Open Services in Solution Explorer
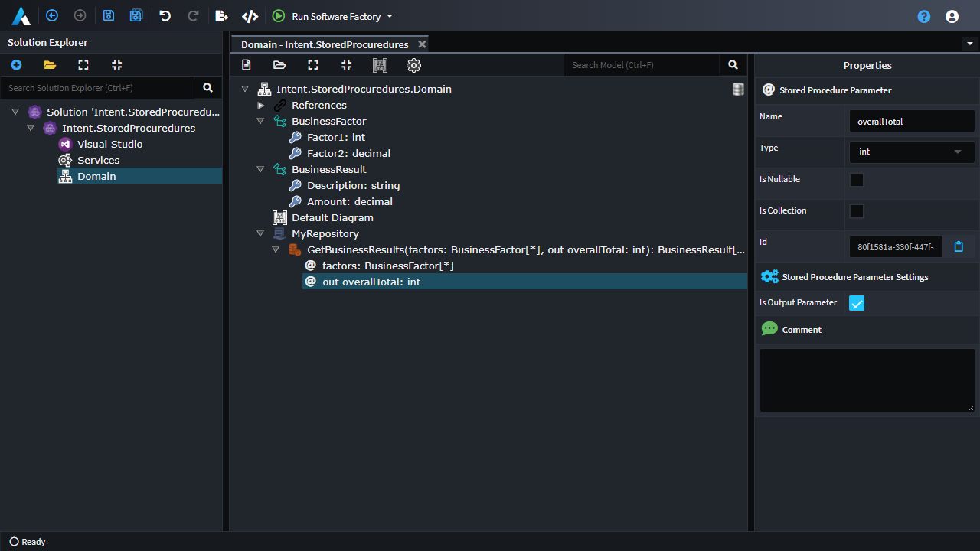The width and height of the screenshot is (980, 551). (98, 160)
